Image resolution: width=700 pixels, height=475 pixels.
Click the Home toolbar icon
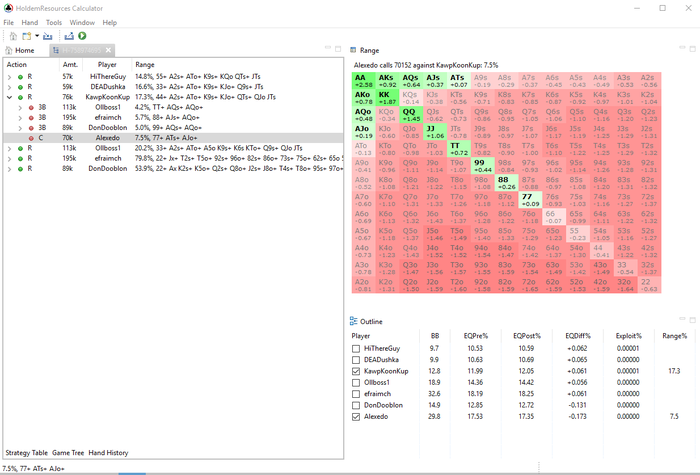(x=13, y=36)
